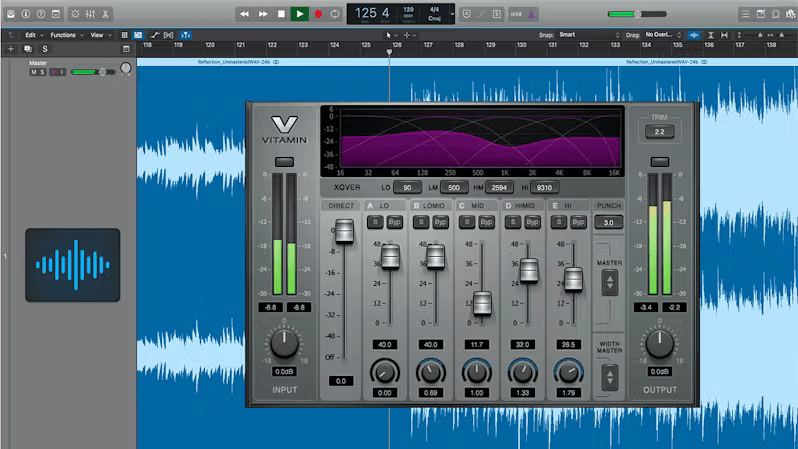Toggle the Catch playhead icon
This screenshot has width=798, height=449.
click(x=186, y=35)
